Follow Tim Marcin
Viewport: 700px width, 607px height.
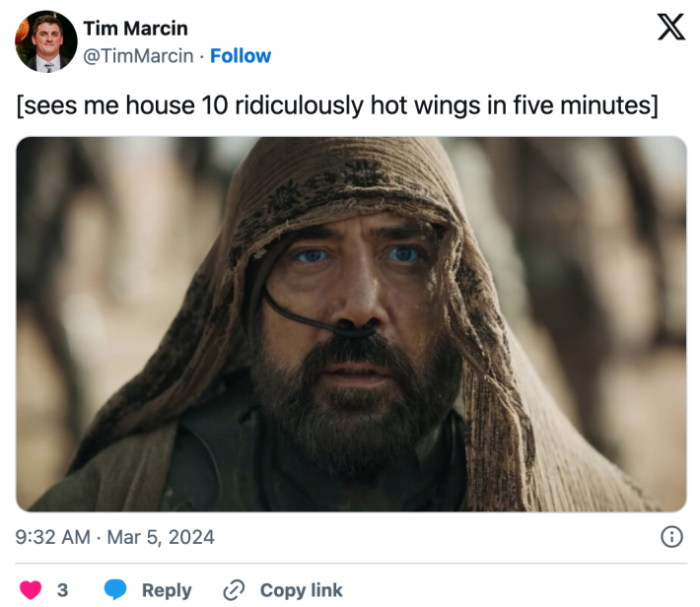[241, 56]
